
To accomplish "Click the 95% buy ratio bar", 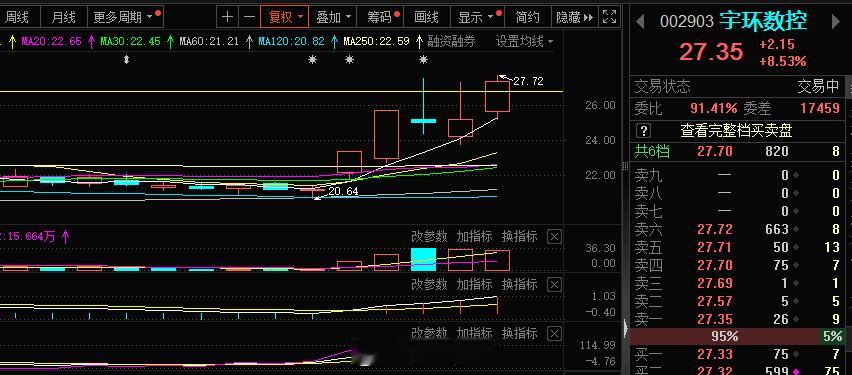I will tap(725, 336).
